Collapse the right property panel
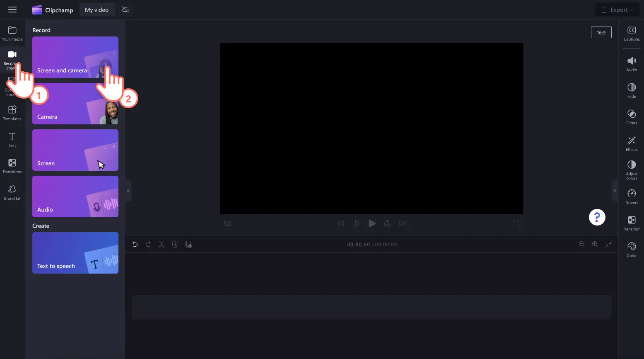 tap(615, 191)
